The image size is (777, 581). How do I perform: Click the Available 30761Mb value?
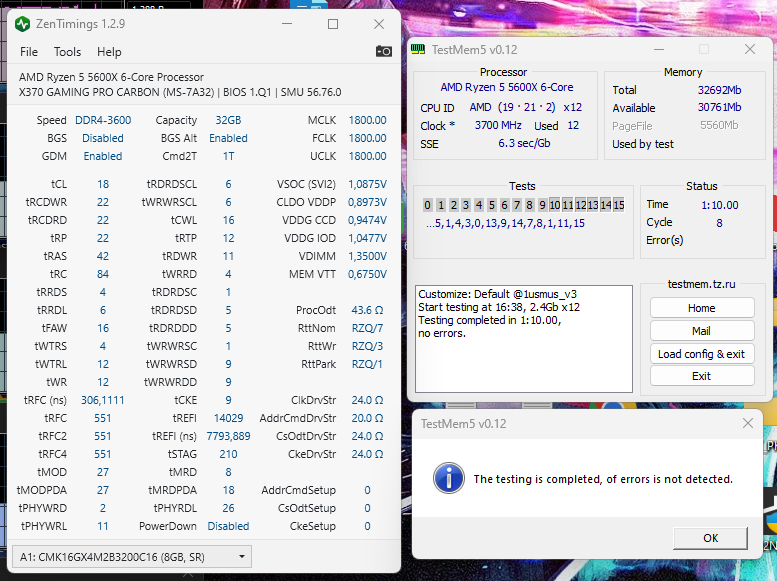click(720, 107)
